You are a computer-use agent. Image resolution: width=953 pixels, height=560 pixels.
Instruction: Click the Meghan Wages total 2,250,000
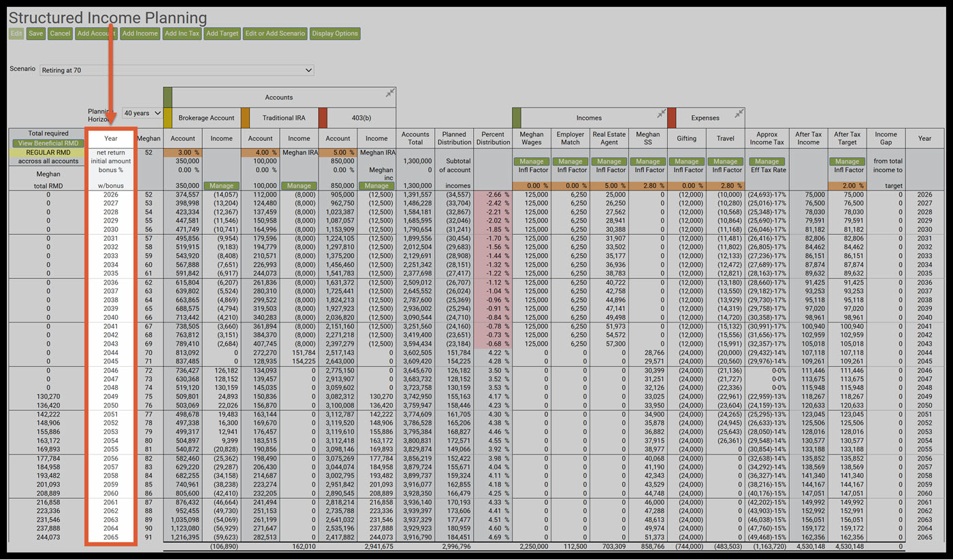(535, 546)
